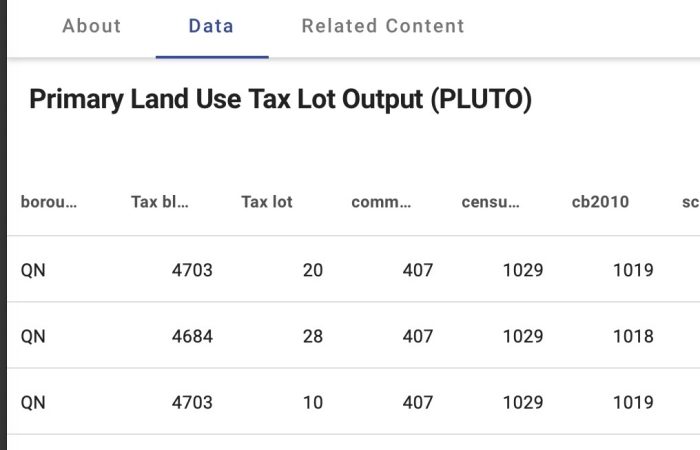Click the Tax lot column header
Image resolution: width=700 pixels, height=450 pixels.
[267, 202]
